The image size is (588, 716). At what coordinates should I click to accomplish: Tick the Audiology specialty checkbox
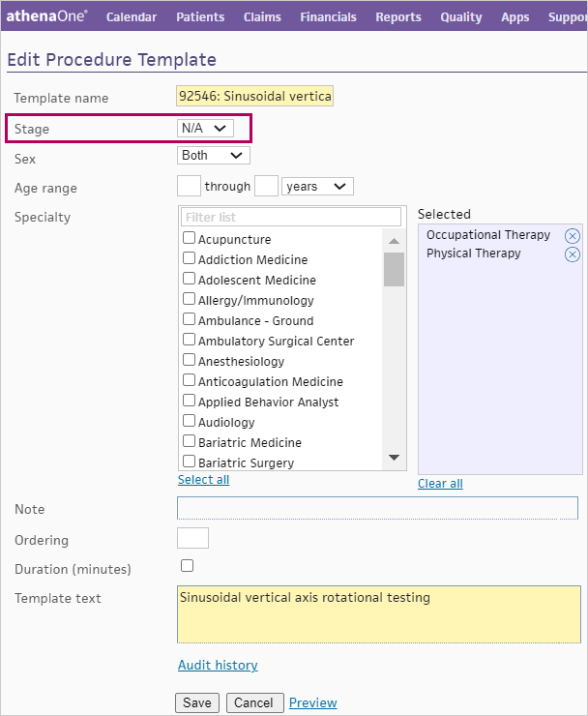click(190, 421)
